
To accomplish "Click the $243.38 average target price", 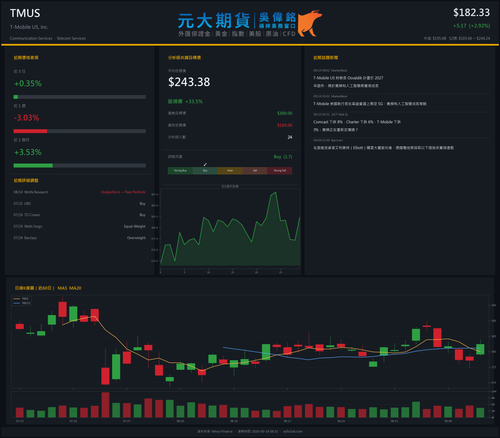I will tap(189, 82).
